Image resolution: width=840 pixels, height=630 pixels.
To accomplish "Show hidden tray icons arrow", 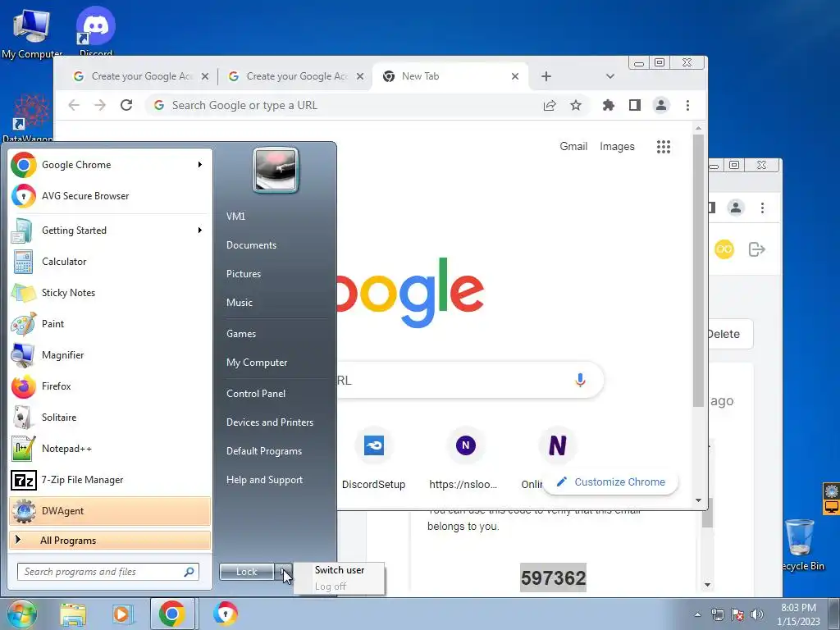I will tap(697, 614).
